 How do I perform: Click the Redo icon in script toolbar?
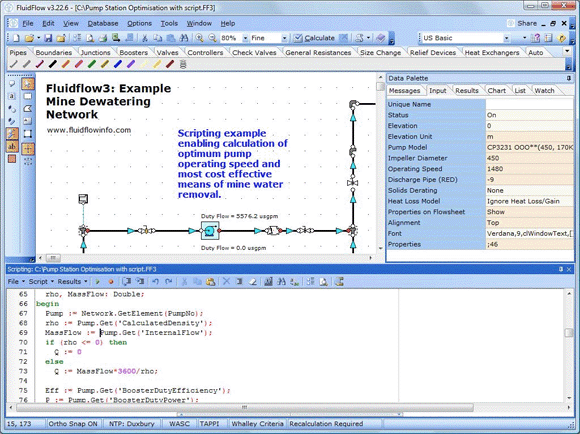click(168, 282)
